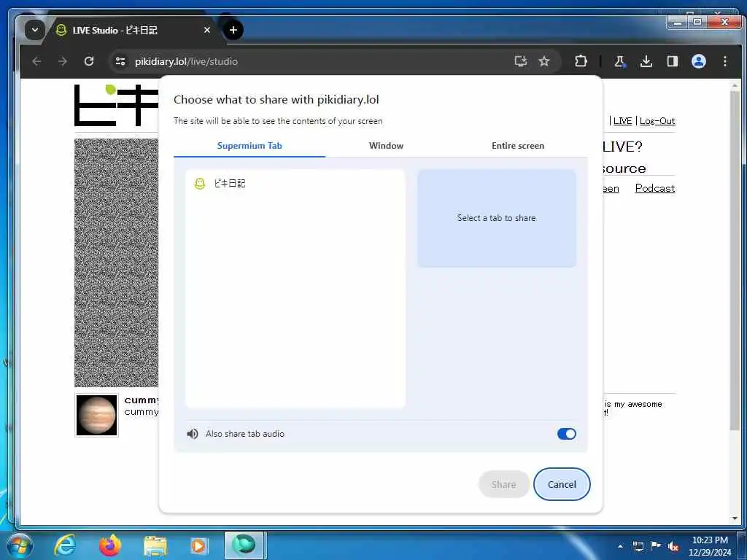Open the Action Center flag icon
This screenshot has height=560, width=747.
tap(656, 545)
